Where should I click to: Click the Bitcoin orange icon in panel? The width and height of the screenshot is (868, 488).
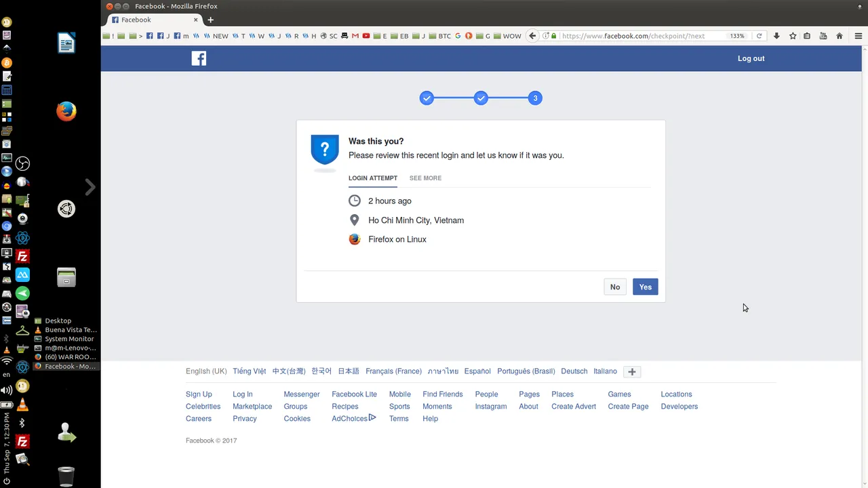(7, 62)
